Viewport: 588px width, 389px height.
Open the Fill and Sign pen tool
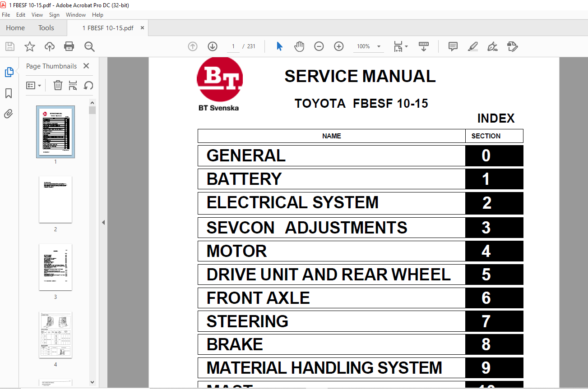pos(493,46)
